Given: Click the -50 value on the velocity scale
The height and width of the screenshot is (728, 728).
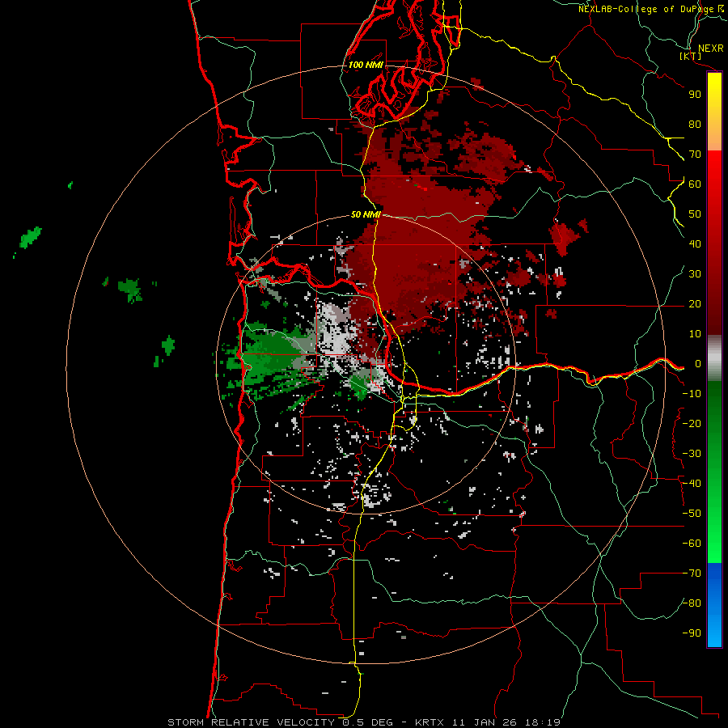Looking at the screenshot, I should 692,514.
